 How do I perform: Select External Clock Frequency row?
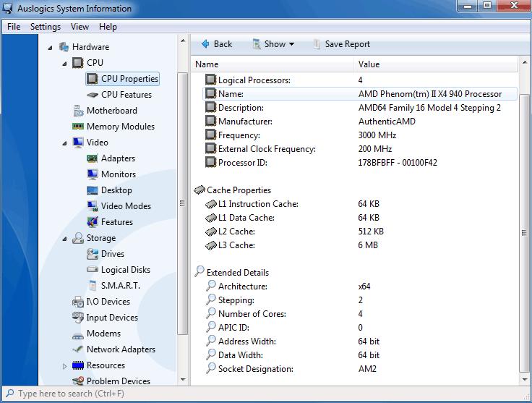click(x=360, y=149)
